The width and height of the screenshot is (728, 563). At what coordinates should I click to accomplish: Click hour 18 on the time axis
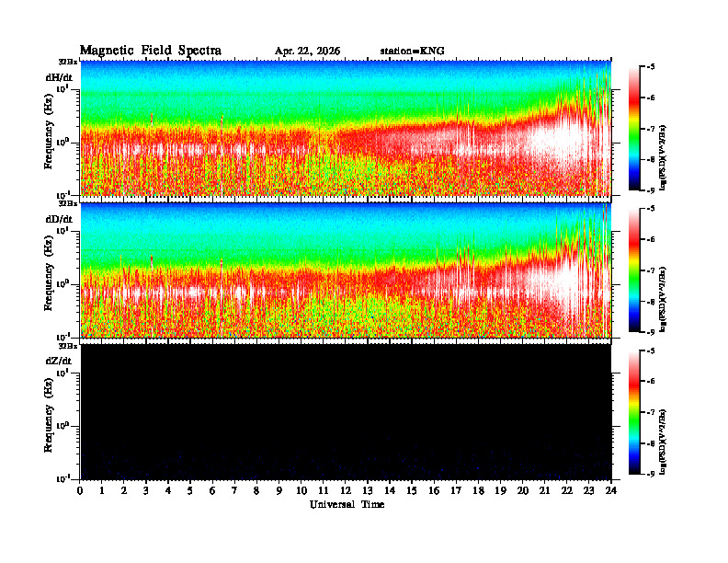coord(478,490)
